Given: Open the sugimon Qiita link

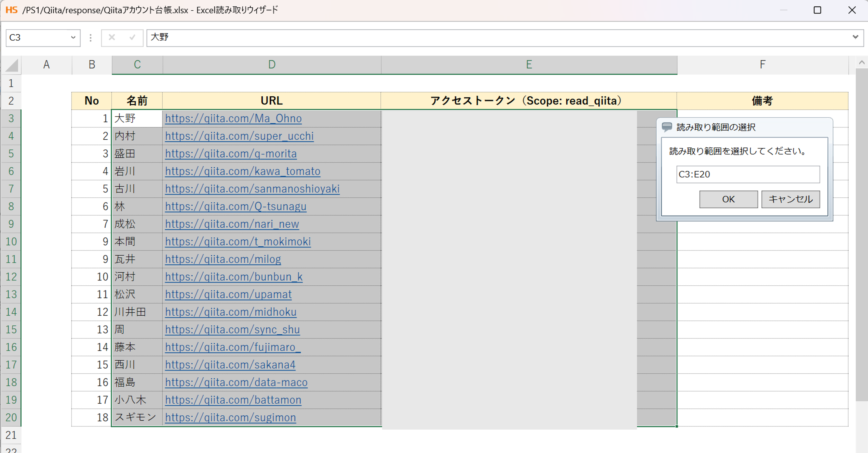Looking at the screenshot, I should [230, 417].
